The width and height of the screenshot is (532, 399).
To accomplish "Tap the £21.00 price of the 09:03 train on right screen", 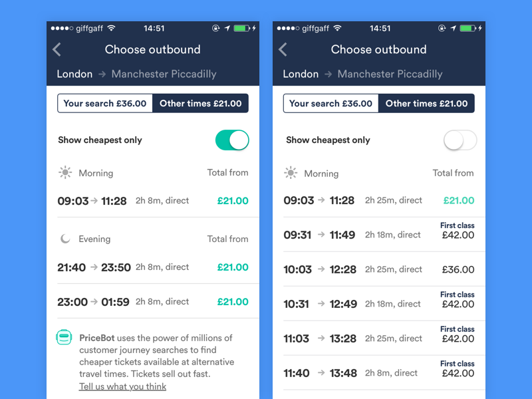I will pyautogui.click(x=458, y=200).
